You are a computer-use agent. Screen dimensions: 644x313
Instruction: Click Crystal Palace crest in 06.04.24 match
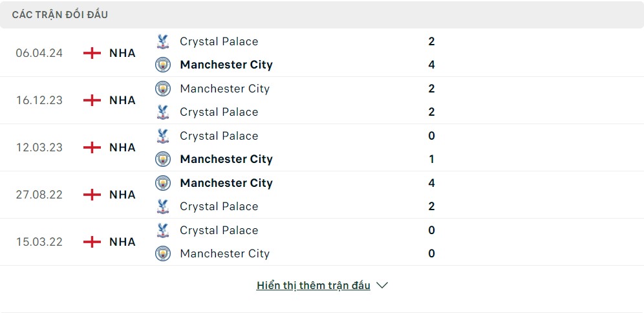coord(163,41)
